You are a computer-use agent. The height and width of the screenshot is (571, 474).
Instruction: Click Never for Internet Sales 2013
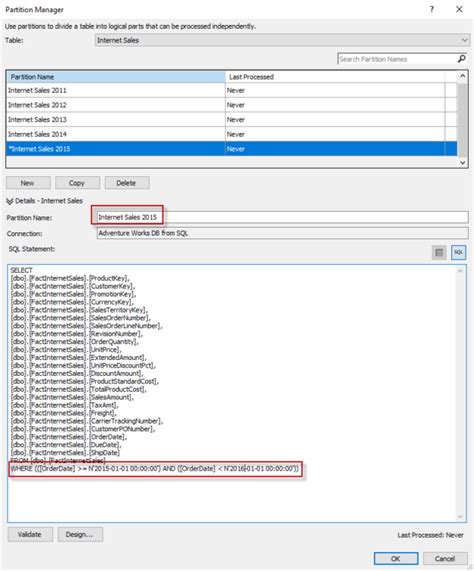236,119
